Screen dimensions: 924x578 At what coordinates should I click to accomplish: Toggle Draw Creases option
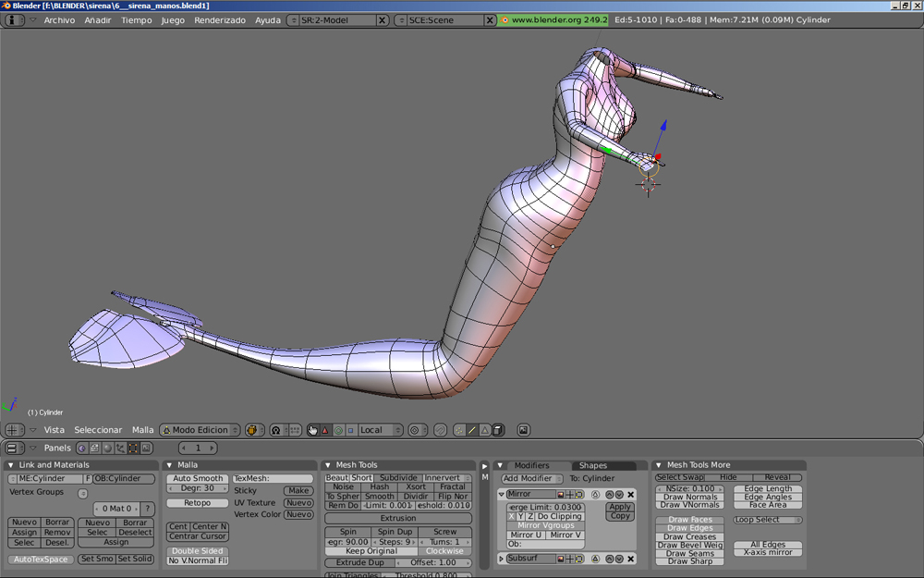689,536
